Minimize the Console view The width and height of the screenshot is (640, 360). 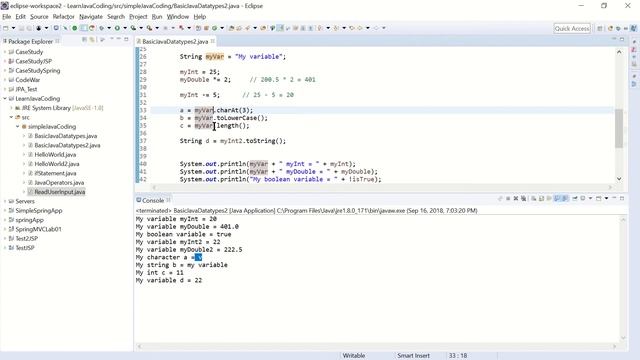tap(614, 198)
